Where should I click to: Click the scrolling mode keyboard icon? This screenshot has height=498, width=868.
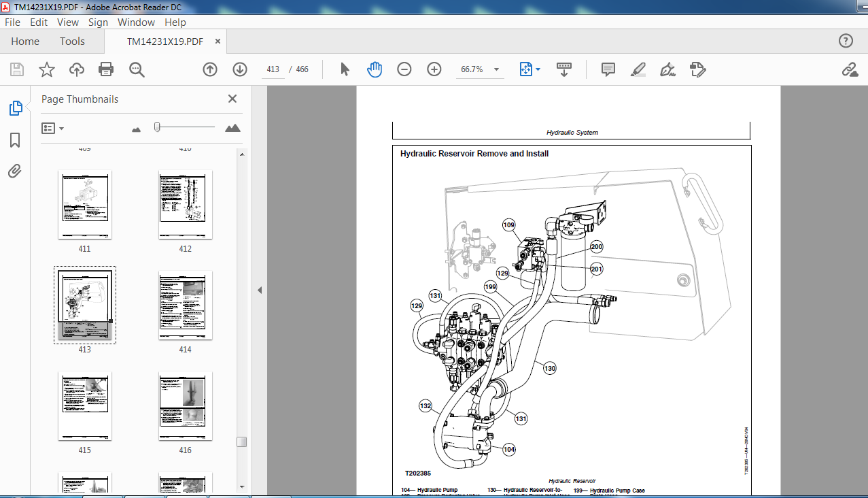564,69
